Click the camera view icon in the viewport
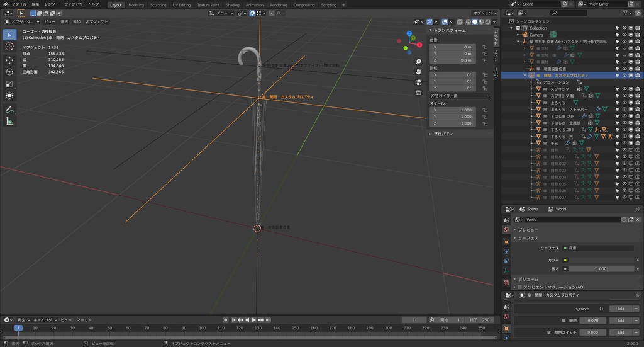The height and width of the screenshot is (347, 644). coord(418,82)
